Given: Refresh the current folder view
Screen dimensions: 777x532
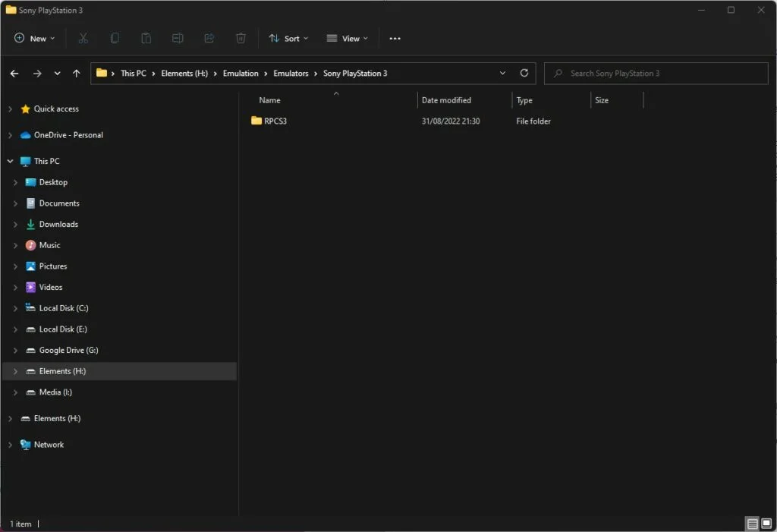Looking at the screenshot, I should 524,73.
